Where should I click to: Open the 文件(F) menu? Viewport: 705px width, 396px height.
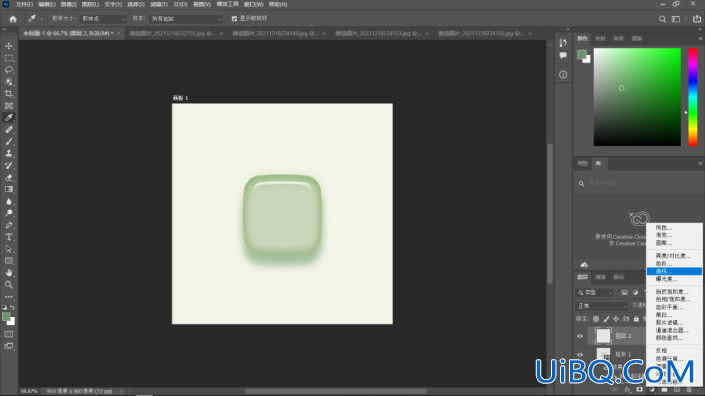(x=24, y=4)
